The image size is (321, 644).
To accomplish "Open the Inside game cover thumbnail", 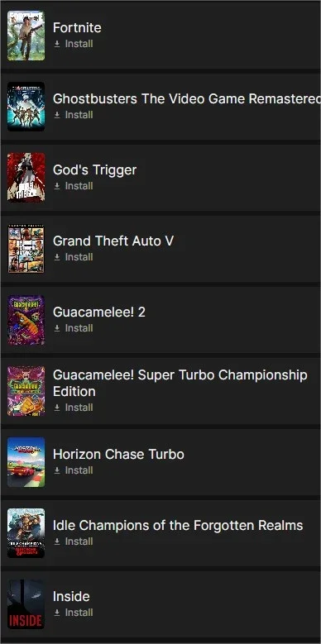I will coord(26,604).
